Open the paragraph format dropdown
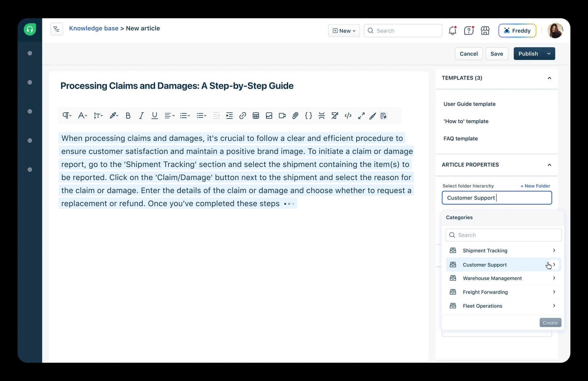The width and height of the screenshot is (588, 381). pos(67,115)
